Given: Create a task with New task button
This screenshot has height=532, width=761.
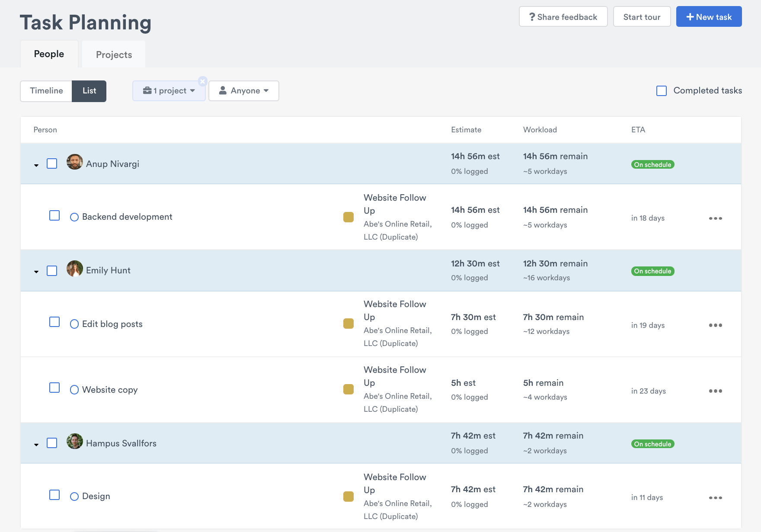Looking at the screenshot, I should [709, 17].
